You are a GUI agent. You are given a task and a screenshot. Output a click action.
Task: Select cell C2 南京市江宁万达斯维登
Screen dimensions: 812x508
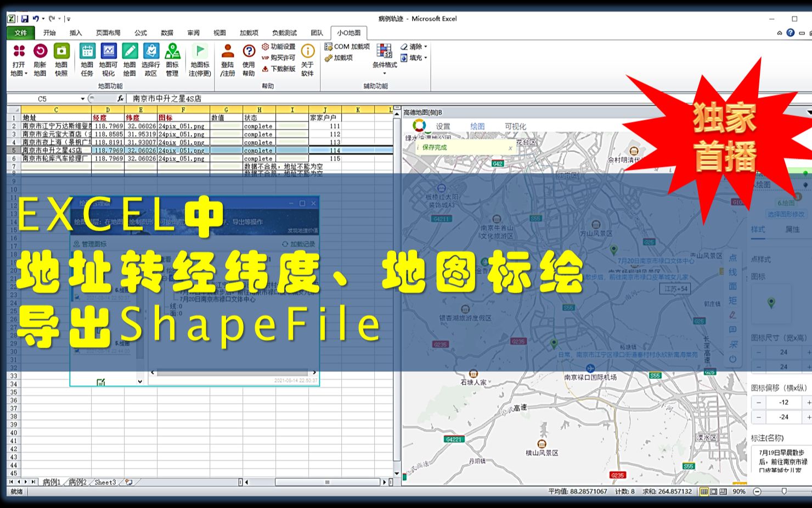tap(56, 126)
